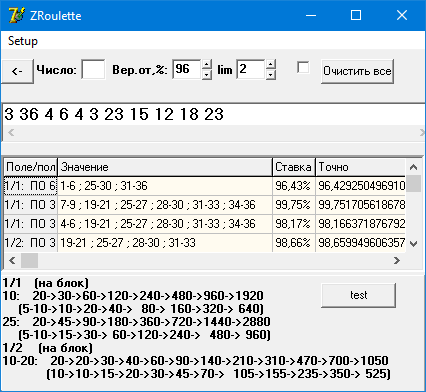This screenshot has height=392, width=426.
Task: Click the table horizontal scrollbar left arrow
Action: 12,260
